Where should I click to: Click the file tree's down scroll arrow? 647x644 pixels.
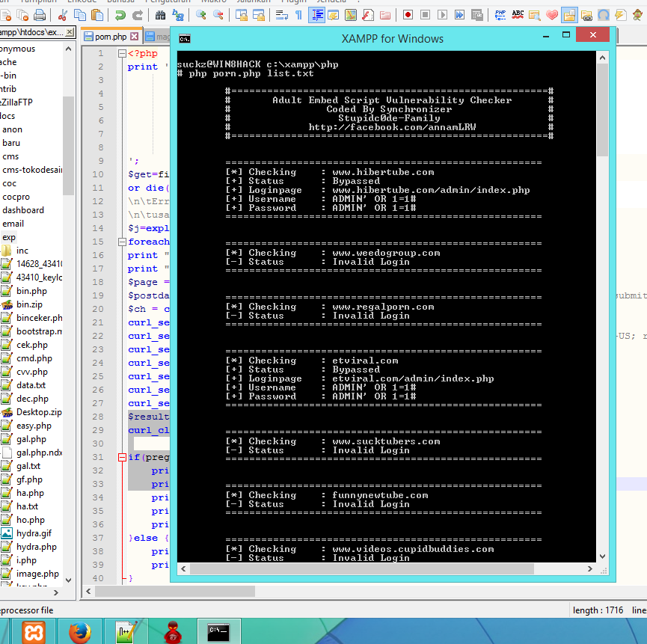(69, 580)
